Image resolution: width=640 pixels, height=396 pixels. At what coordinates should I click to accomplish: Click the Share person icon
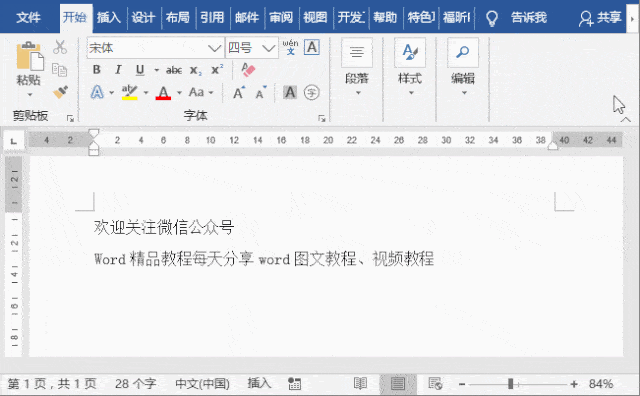click(586, 18)
